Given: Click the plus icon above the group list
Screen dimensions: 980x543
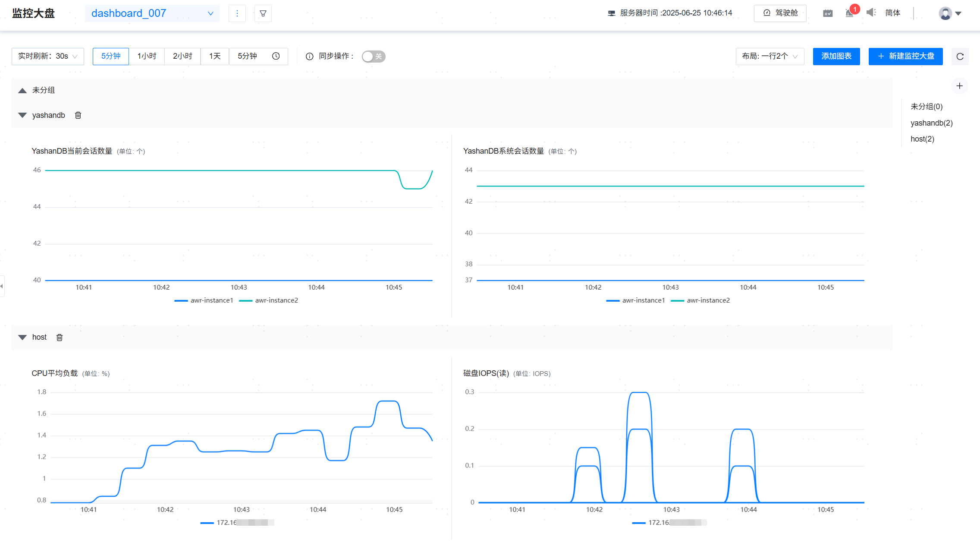Looking at the screenshot, I should tap(960, 86).
